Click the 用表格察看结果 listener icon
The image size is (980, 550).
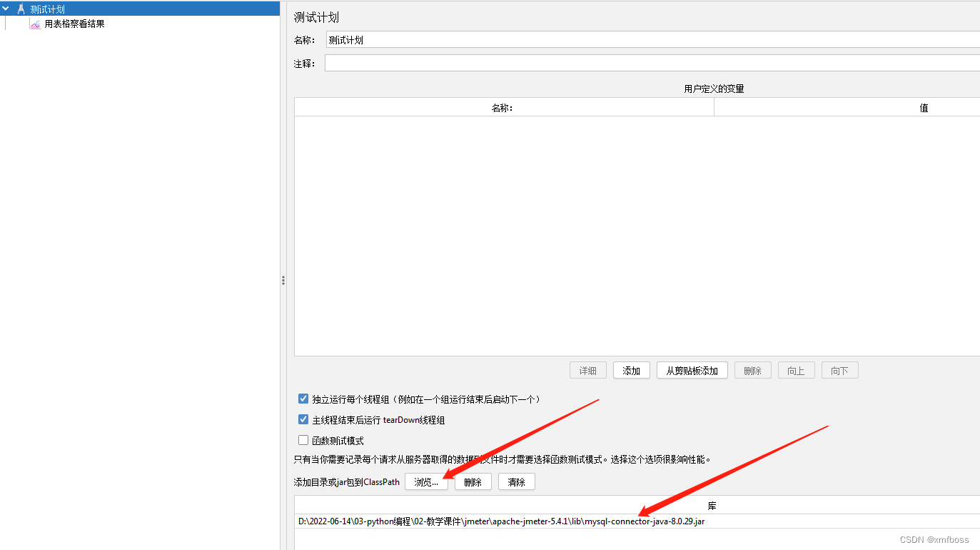pyautogui.click(x=35, y=24)
